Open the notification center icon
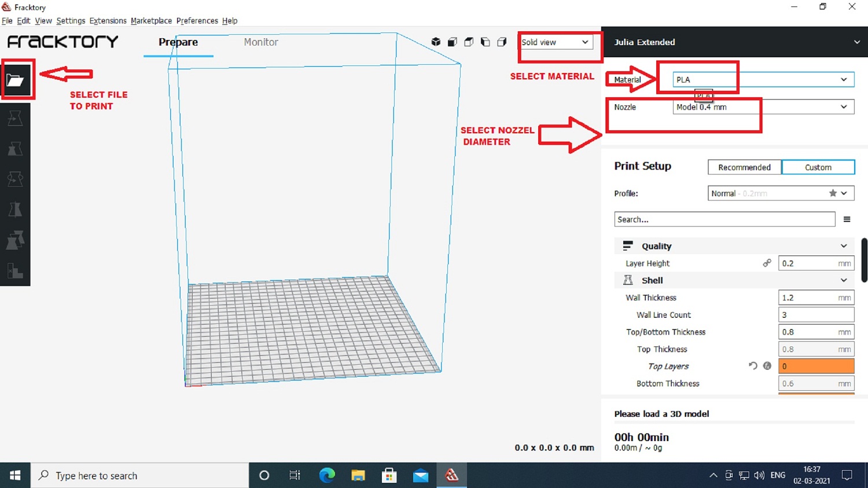 [x=847, y=475]
